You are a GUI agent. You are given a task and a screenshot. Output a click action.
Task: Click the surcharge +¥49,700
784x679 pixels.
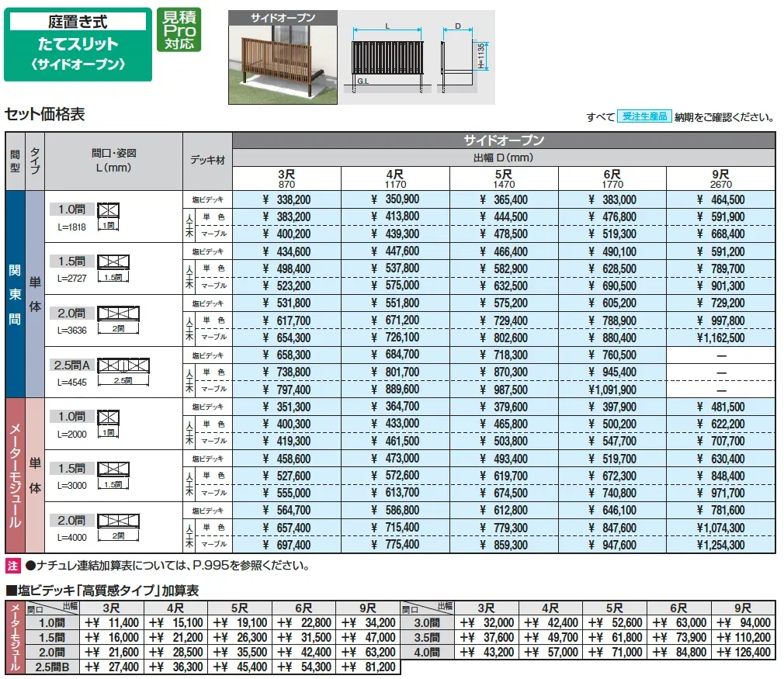click(550, 638)
